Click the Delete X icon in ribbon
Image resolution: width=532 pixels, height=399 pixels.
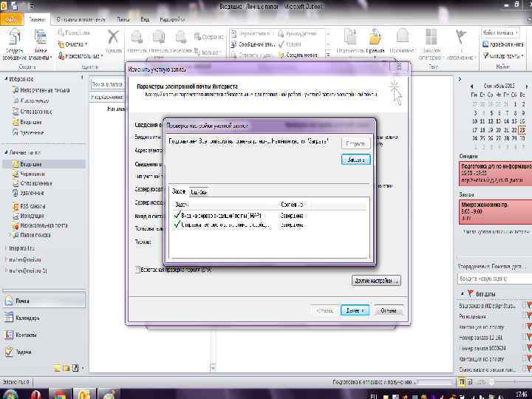point(113,38)
